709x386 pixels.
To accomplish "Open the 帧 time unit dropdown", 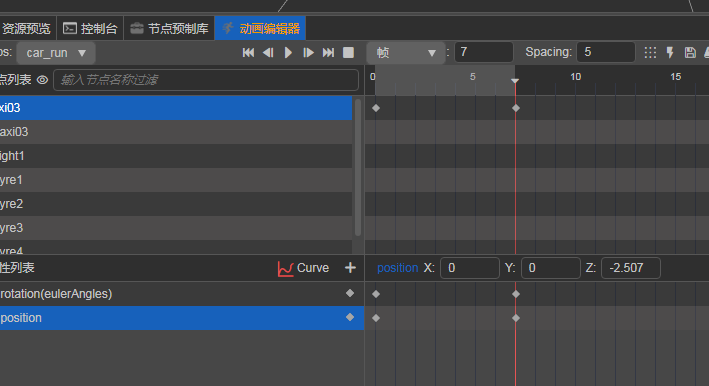I will 406,53.
